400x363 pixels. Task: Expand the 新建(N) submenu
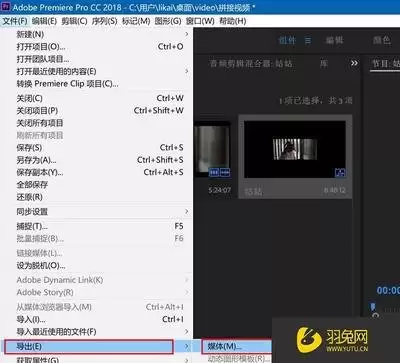click(96, 34)
